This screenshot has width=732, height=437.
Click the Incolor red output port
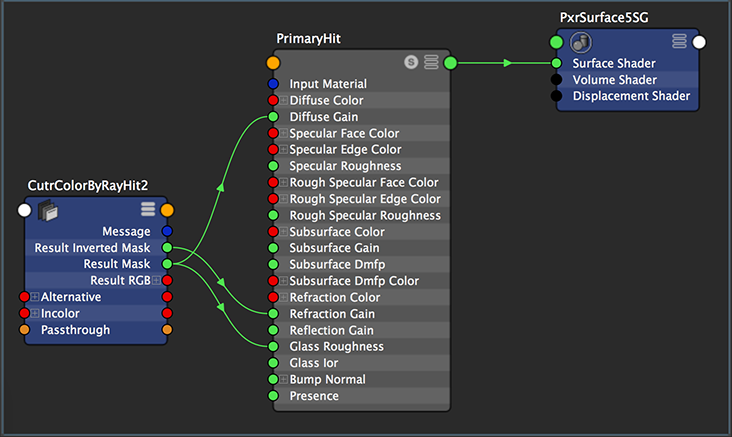167,313
